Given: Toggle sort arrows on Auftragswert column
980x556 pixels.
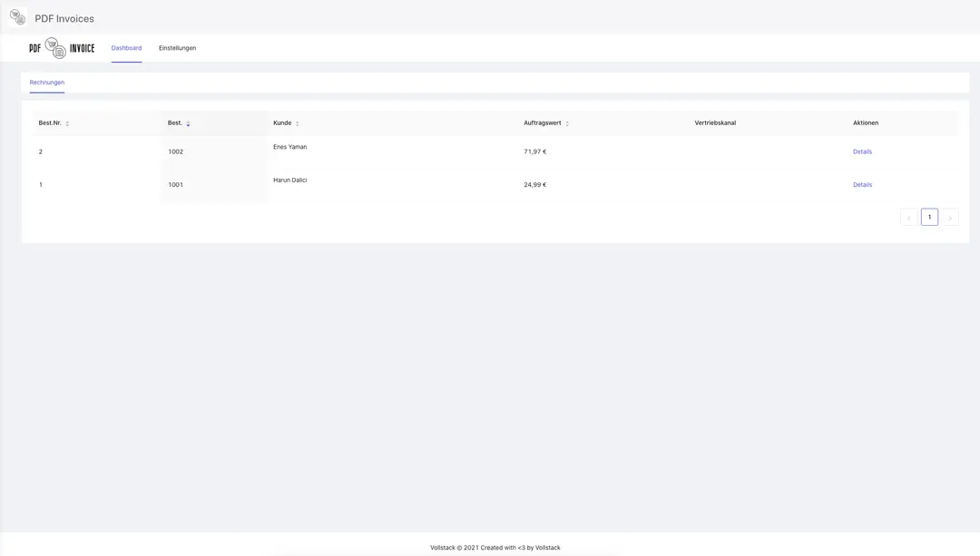Looking at the screenshot, I should (567, 123).
